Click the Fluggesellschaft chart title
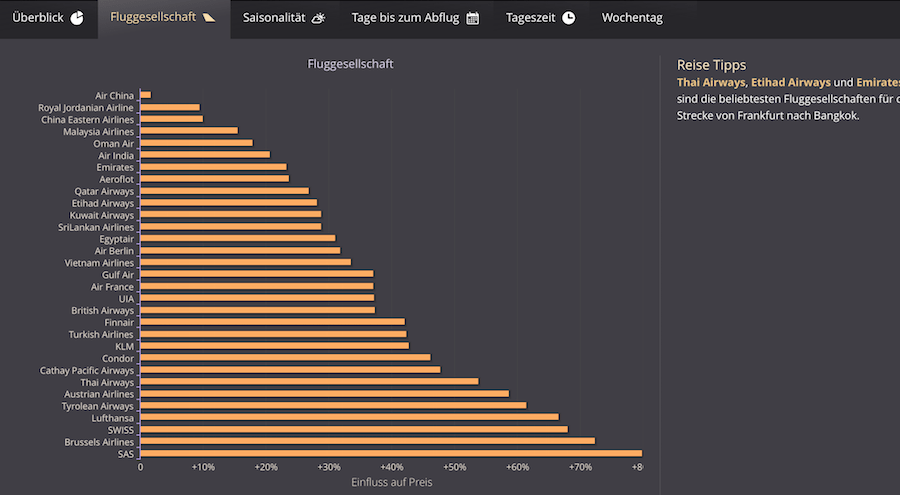The image size is (900, 495). [x=350, y=64]
